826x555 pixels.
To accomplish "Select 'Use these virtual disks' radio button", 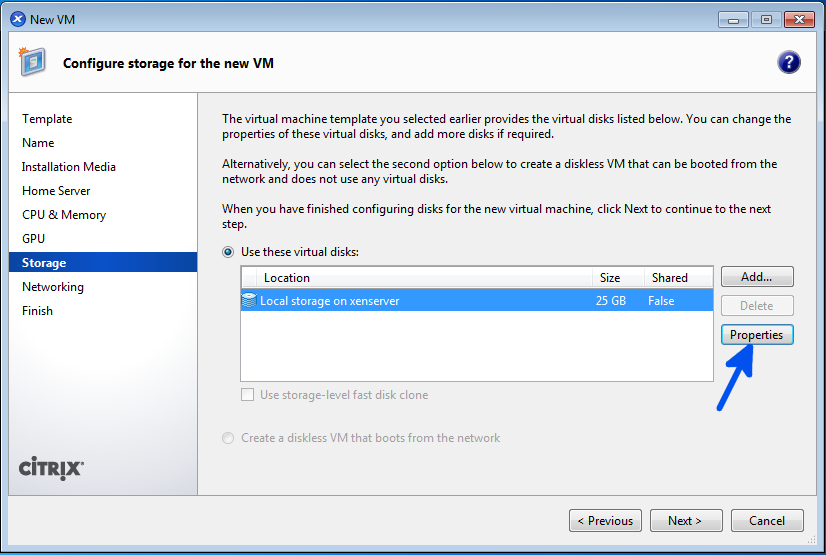I will click(x=228, y=252).
